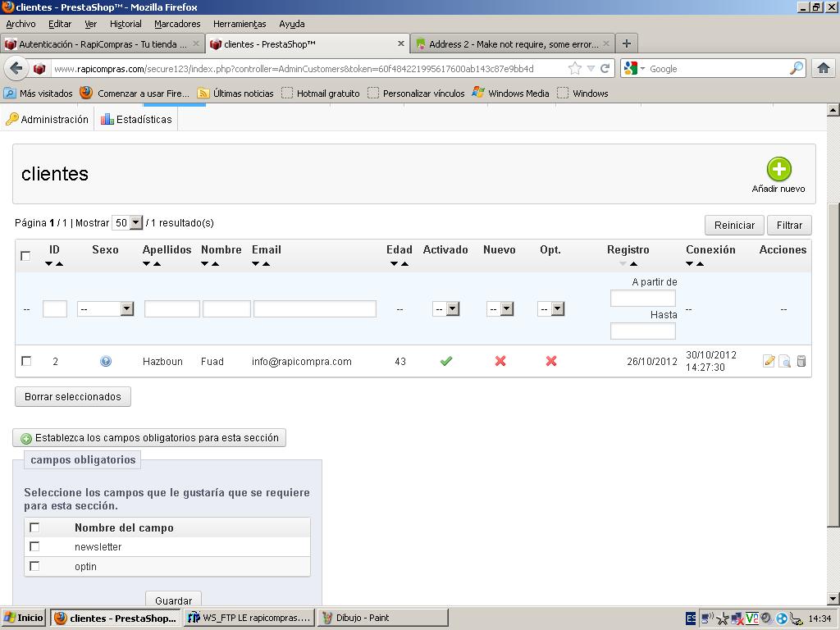The image size is (840, 630).
Task: Enable the newsletter required field checkbox
Action: pos(34,546)
